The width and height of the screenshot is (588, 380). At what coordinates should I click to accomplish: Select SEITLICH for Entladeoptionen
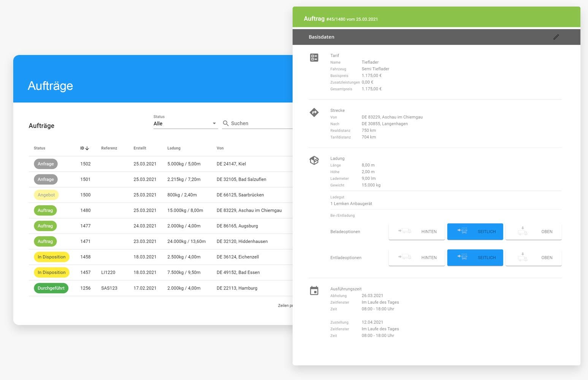click(475, 258)
